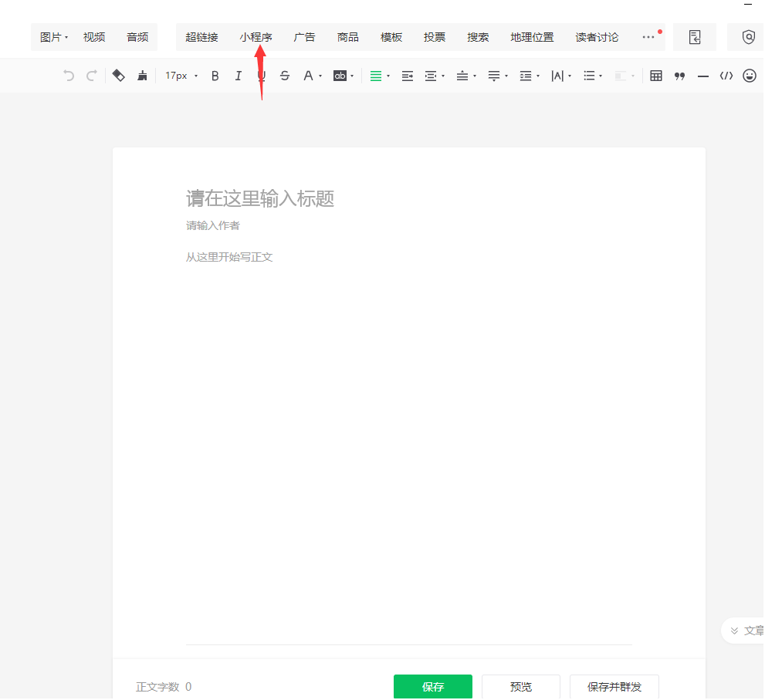The height and width of the screenshot is (700, 765).
Task: Expand the 文章 settings collapse chevron
Action: [734, 631]
